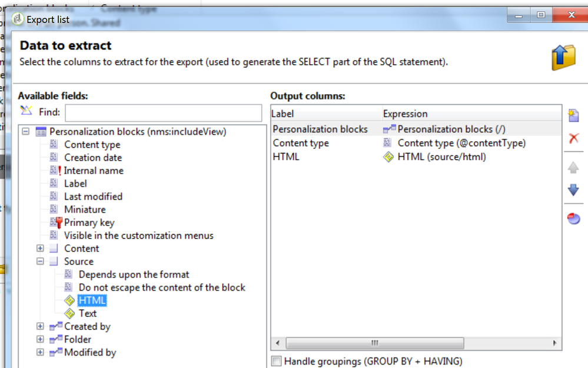Expand the Folder node
588x368 pixels.
click(x=40, y=339)
